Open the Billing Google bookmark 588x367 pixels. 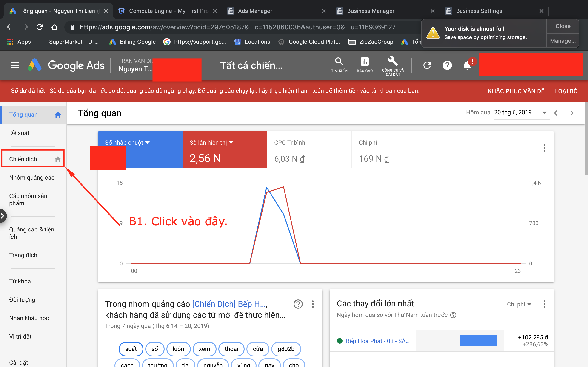pos(133,42)
